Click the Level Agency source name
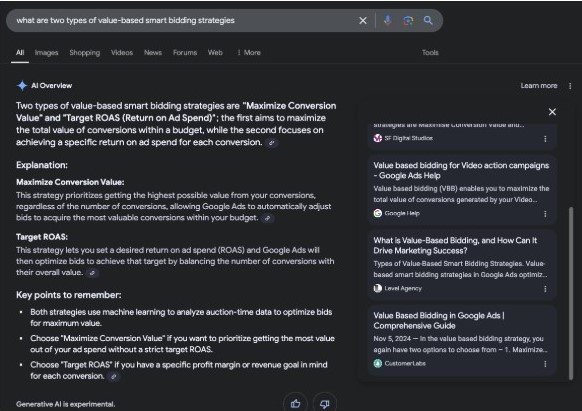Screen dimensions: 582x411 tap(403, 288)
